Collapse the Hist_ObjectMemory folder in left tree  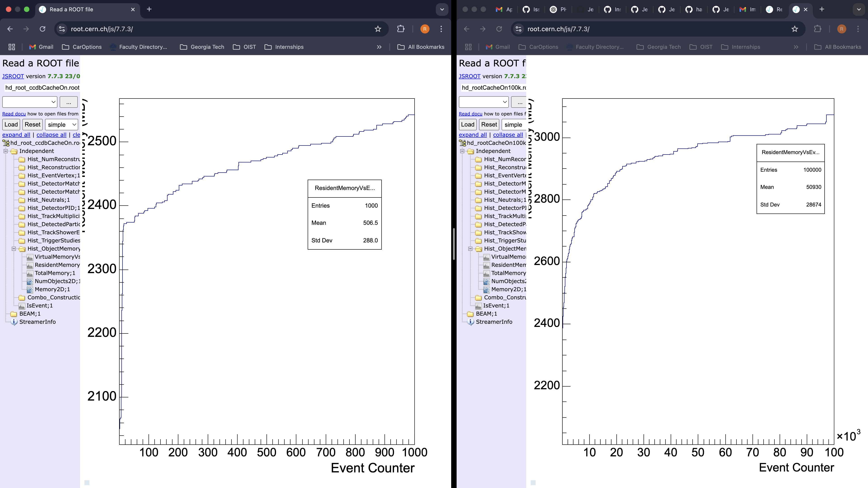(x=14, y=249)
